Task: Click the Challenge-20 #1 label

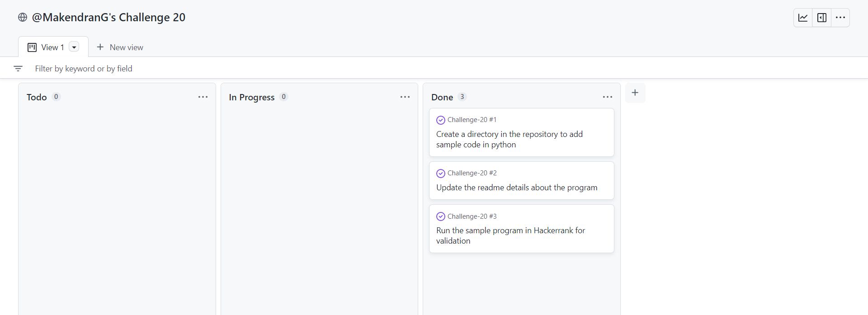Action: click(472, 120)
